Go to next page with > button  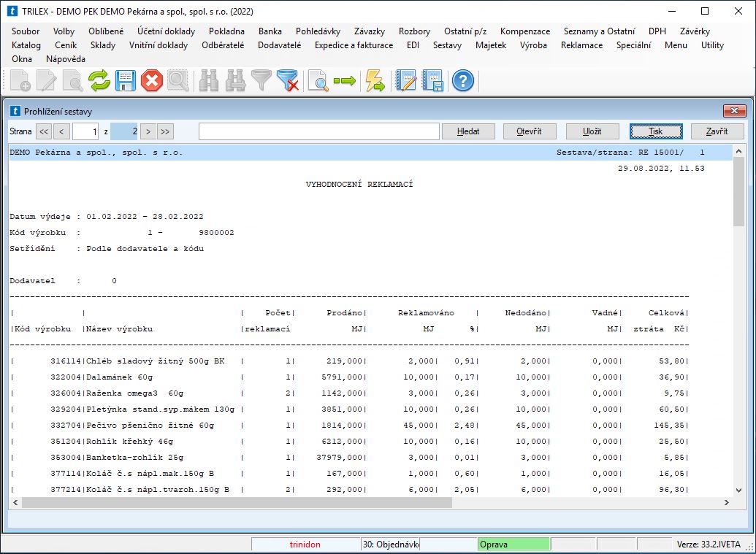pos(148,131)
